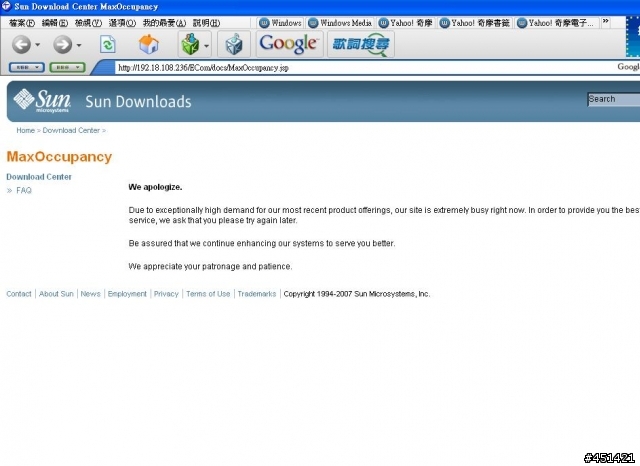The width and height of the screenshot is (640, 466).
Task: Open the Yahoo! 奇摩書籤 bookmark
Action: [x=474, y=23]
